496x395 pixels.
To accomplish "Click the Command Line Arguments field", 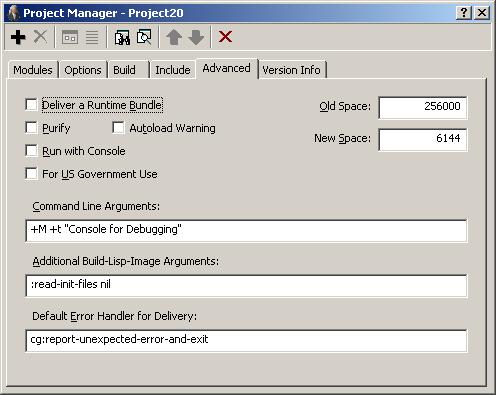I will pyautogui.click(x=246, y=230).
